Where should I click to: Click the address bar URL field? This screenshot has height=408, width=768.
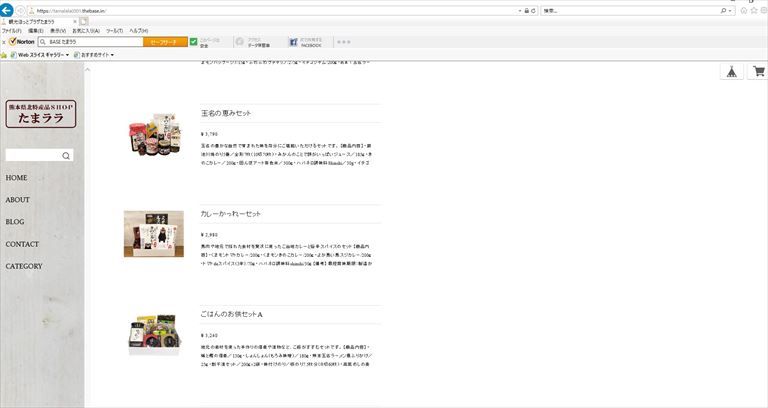click(274, 10)
